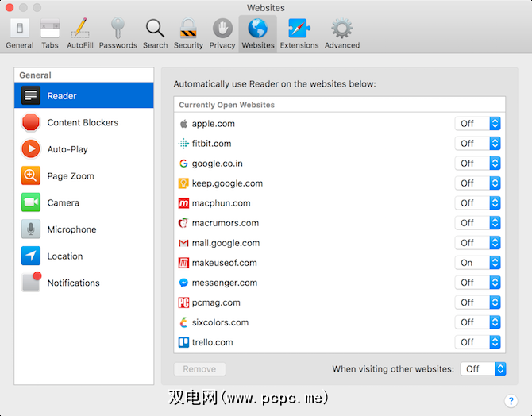Select Camera label in sidebar

pyautogui.click(x=63, y=202)
